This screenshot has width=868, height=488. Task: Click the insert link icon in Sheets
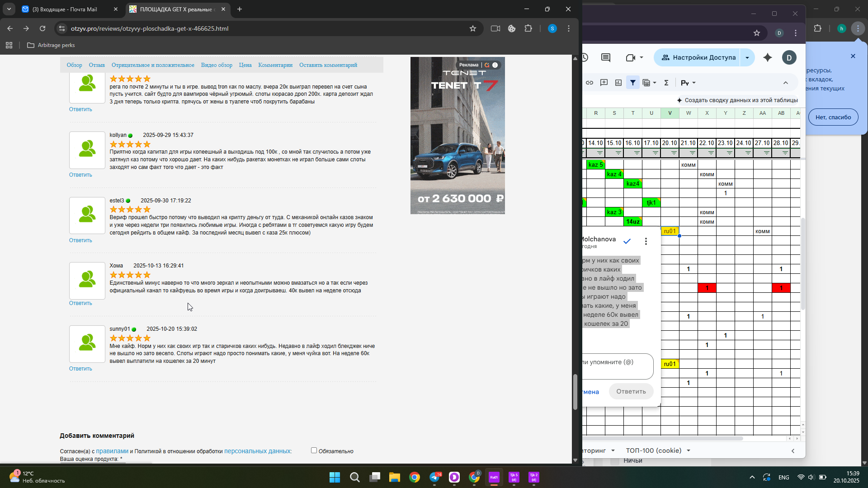590,83
